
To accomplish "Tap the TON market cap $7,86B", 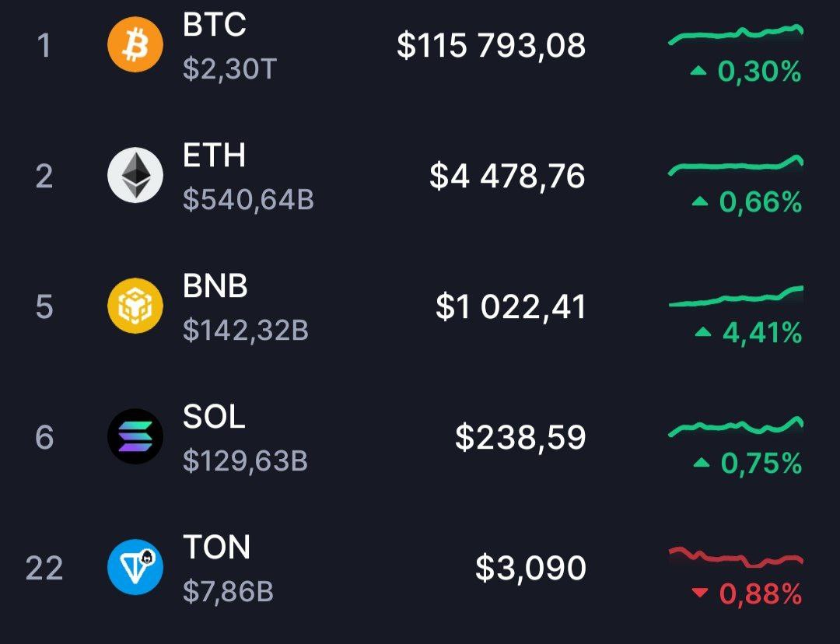I will (228, 593).
